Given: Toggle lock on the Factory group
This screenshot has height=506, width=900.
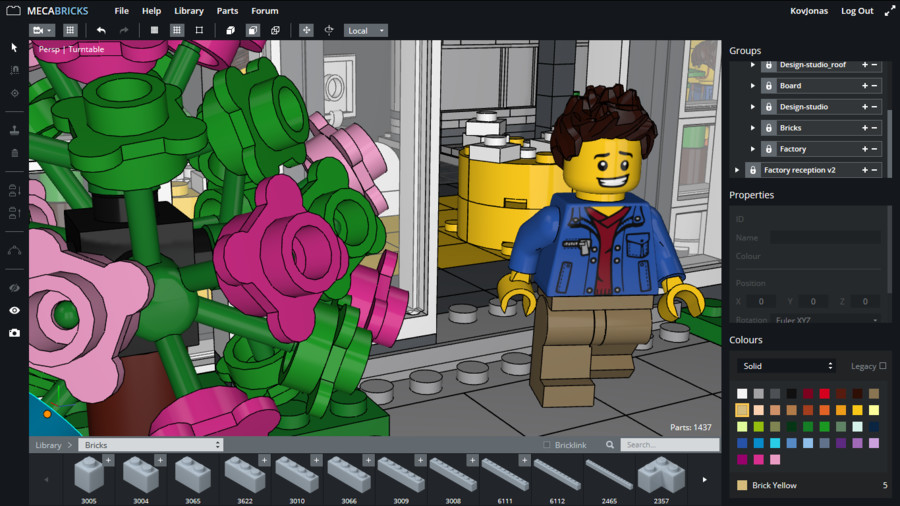Looking at the screenshot, I should click(769, 149).
